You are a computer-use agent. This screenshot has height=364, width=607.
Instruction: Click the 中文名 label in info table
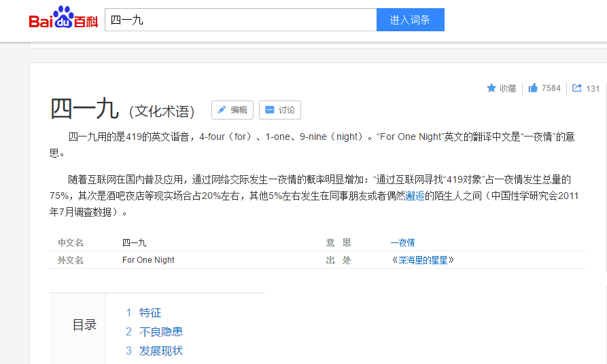coord(71,242)
